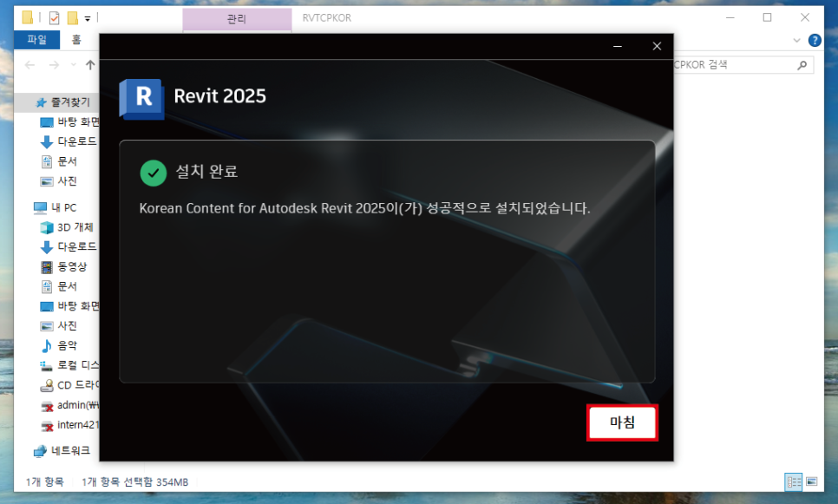Close the Revit 2025 installer dialog

point(657,47)
